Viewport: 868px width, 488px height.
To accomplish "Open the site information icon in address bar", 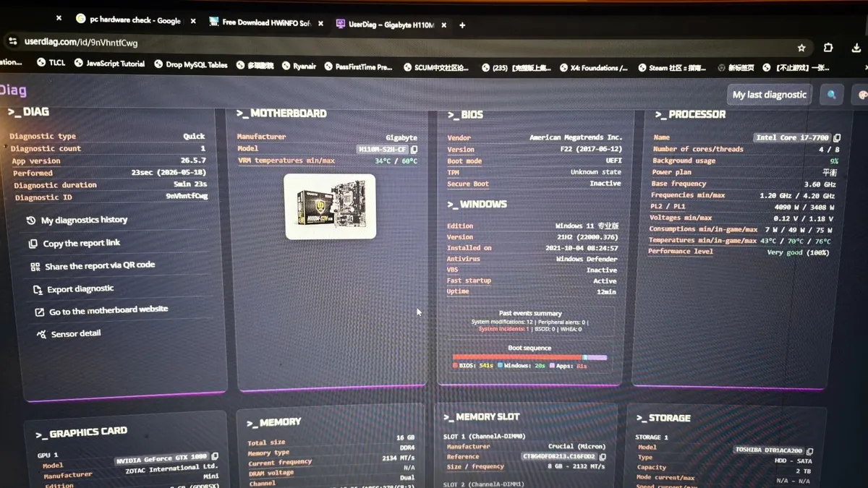I will tap(13, 42).
